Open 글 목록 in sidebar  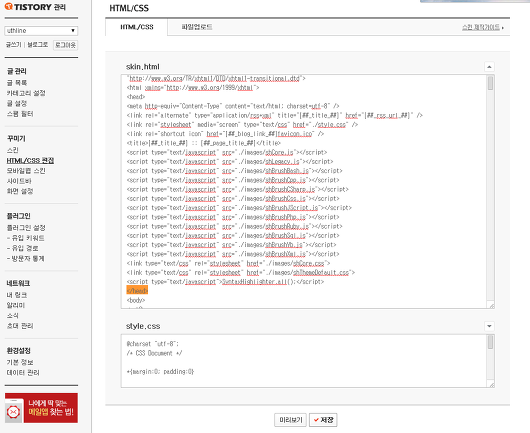click(x=17, y=83)
